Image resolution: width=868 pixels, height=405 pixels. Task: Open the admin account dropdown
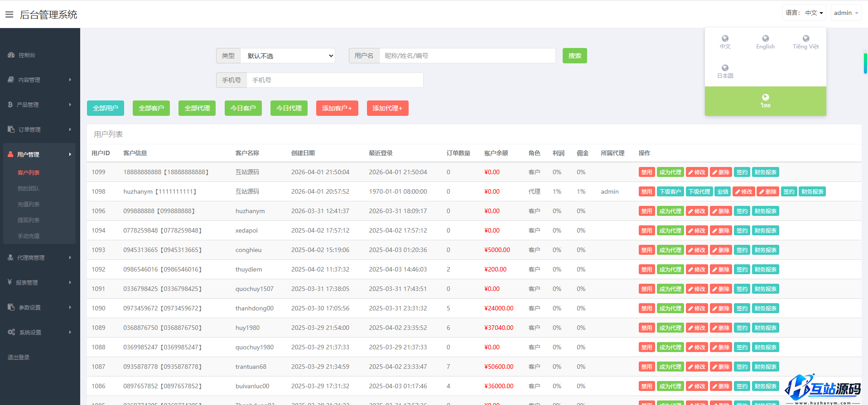click(x=846, y=13)
